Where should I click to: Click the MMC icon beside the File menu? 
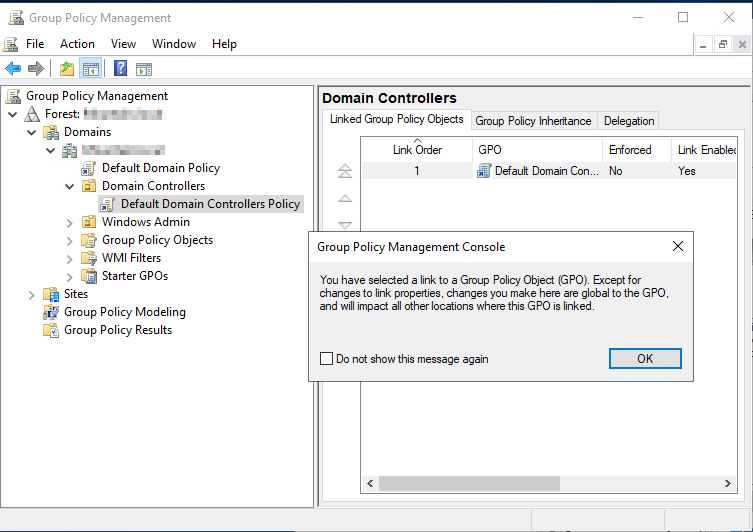[11, 44]
